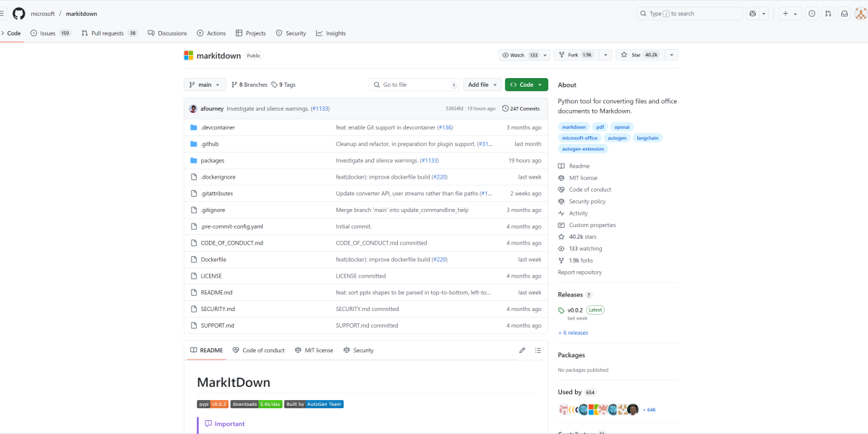Image resolution: width=868 pixels, height=434 pixels.
Task: View the 8 Branches link
Action: (250, 85)
